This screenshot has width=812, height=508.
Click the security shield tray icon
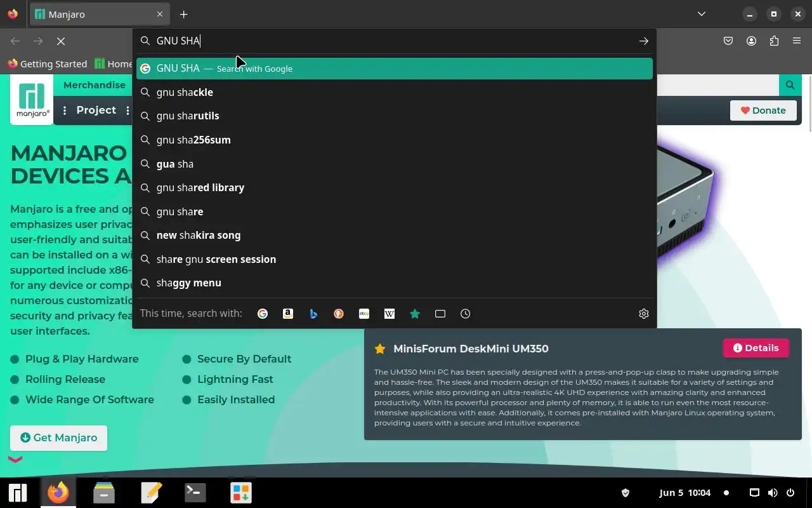pyautogui.click(x=625, y=493)
